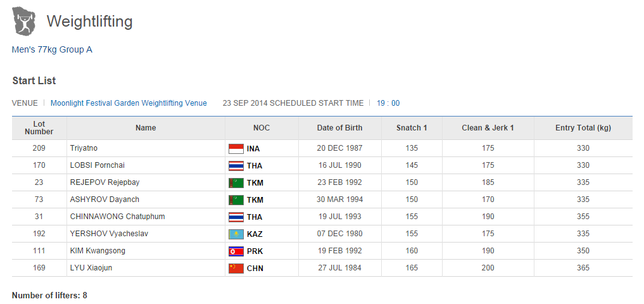The image size is (644, 304).
Task: Click Thailand flag in LOBSI Pornchai row
Action: (x=236, y=166)
